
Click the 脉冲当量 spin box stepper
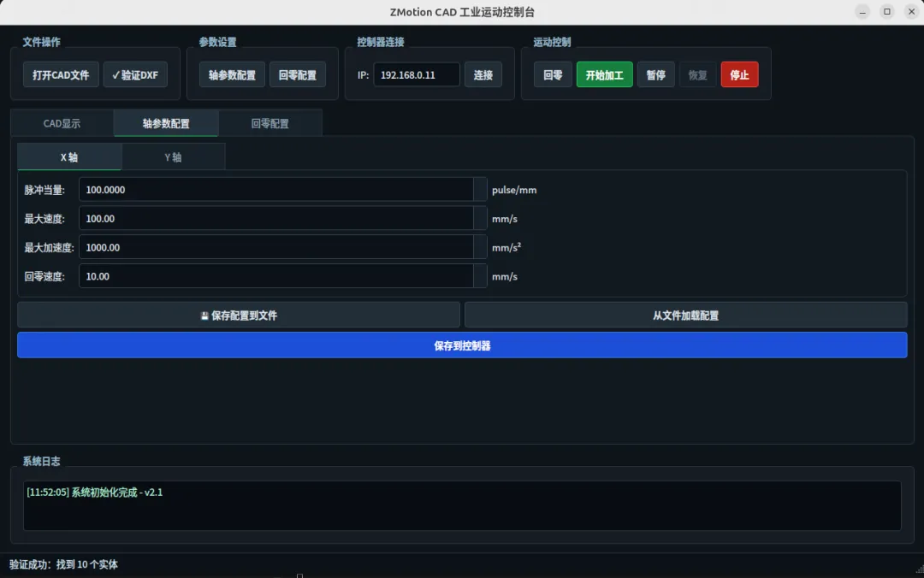click(x=480, y=190)
